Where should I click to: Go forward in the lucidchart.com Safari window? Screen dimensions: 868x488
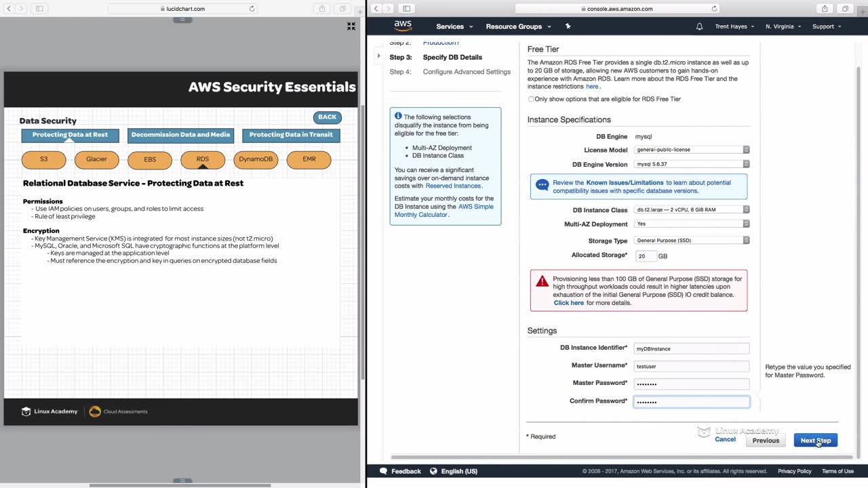(x=22, y=9)
